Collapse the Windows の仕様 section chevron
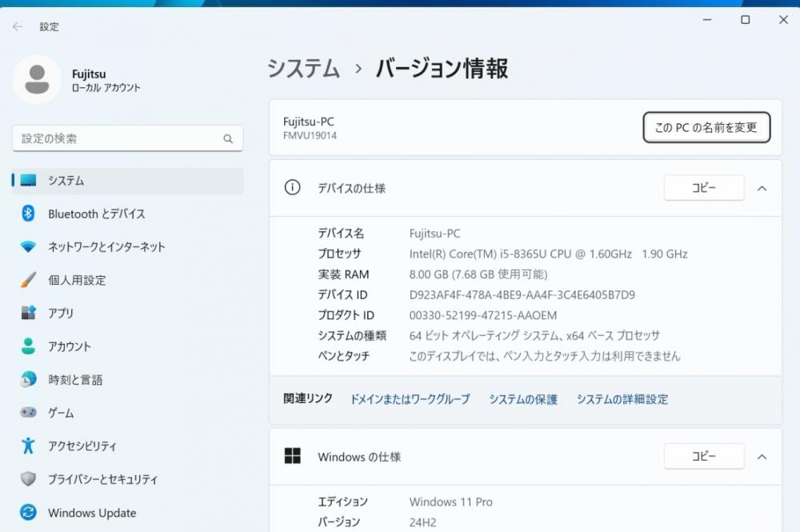This screenshot has width=800, height=532. pos(762,457)
